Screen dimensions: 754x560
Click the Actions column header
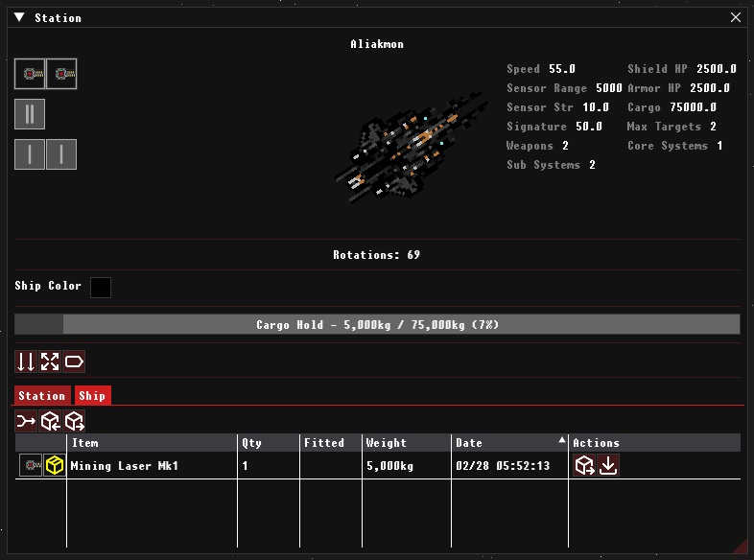[x=654, y=443]
